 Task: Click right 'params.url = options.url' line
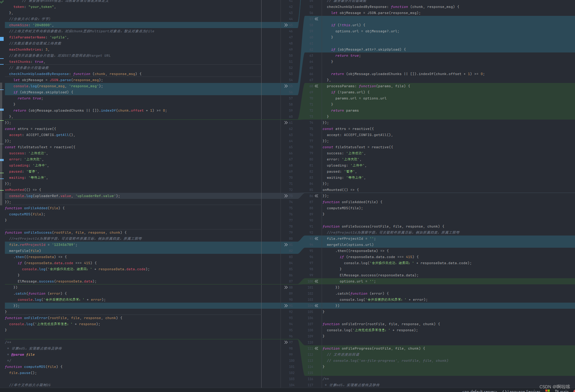click(361, 98)
